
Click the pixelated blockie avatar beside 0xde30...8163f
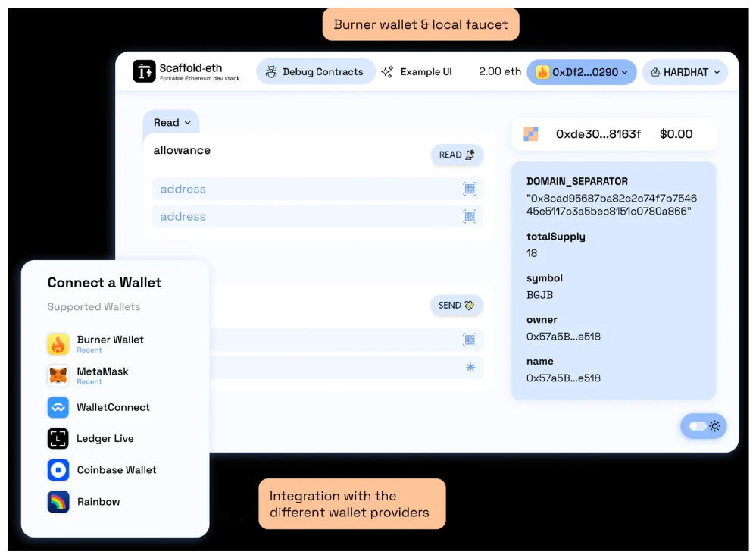(x=531, y=134)
